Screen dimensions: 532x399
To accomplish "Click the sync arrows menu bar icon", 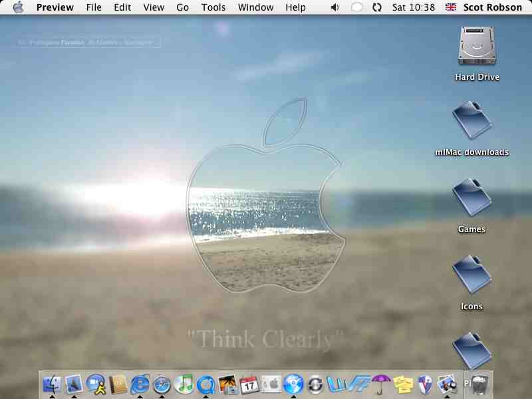I will click(377, 7).
